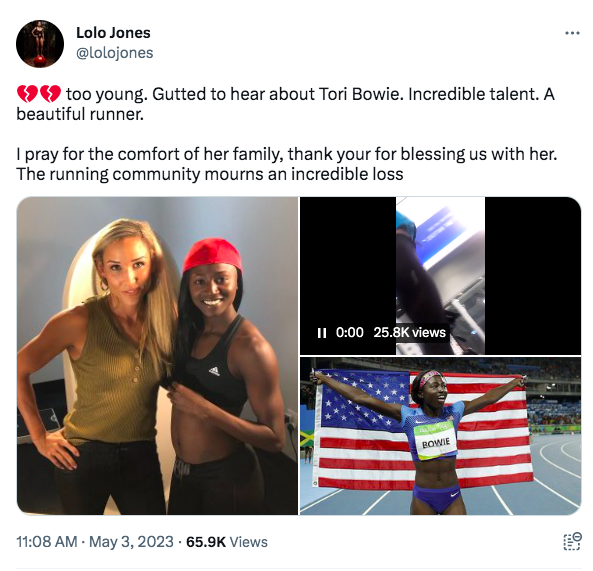593x571 pixels.
Task: Click the 11:08 AM tweet timestamp
Action: tap(47, 542)
